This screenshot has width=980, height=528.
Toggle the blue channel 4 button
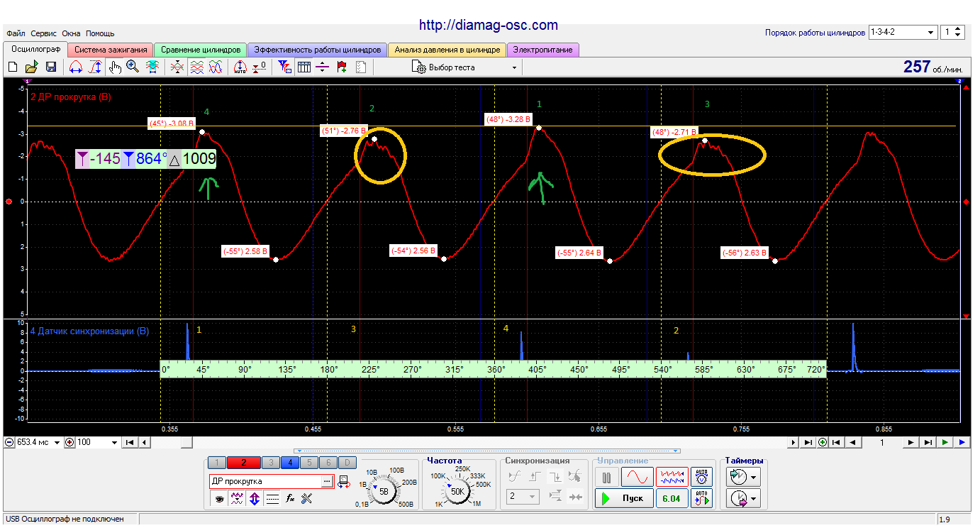pos(289,463)
